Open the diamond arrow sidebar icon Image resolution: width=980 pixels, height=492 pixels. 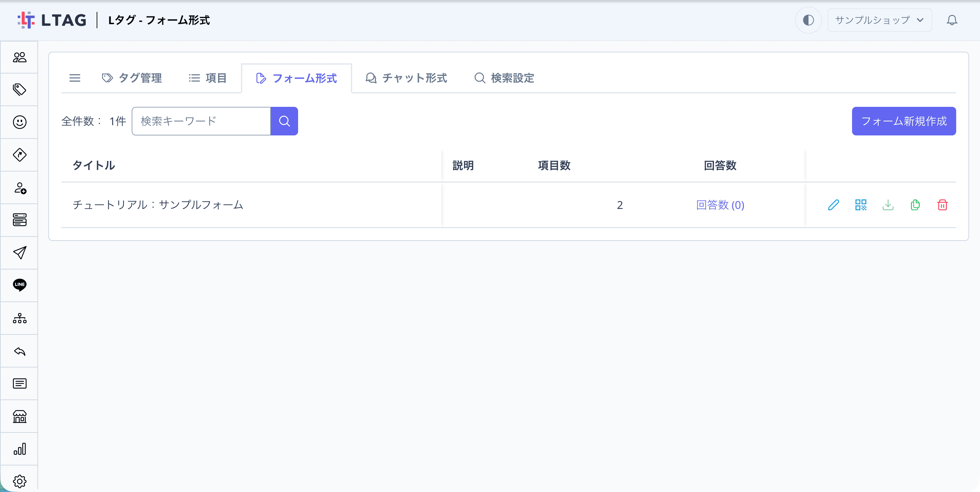point(19,155)
